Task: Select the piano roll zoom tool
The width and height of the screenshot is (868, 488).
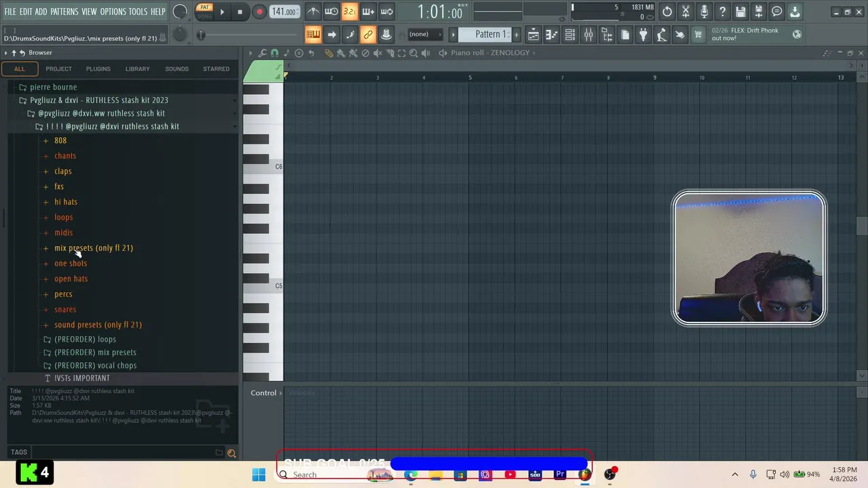Action: (414, 53)
